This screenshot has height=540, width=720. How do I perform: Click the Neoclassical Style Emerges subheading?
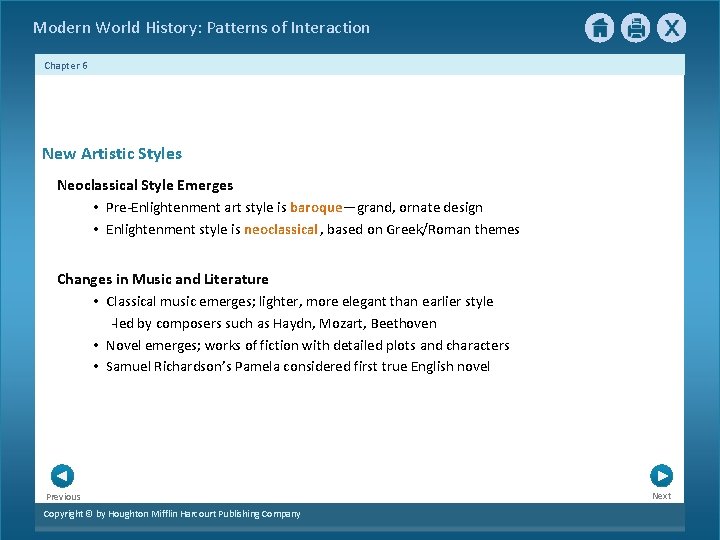[145, 185]
